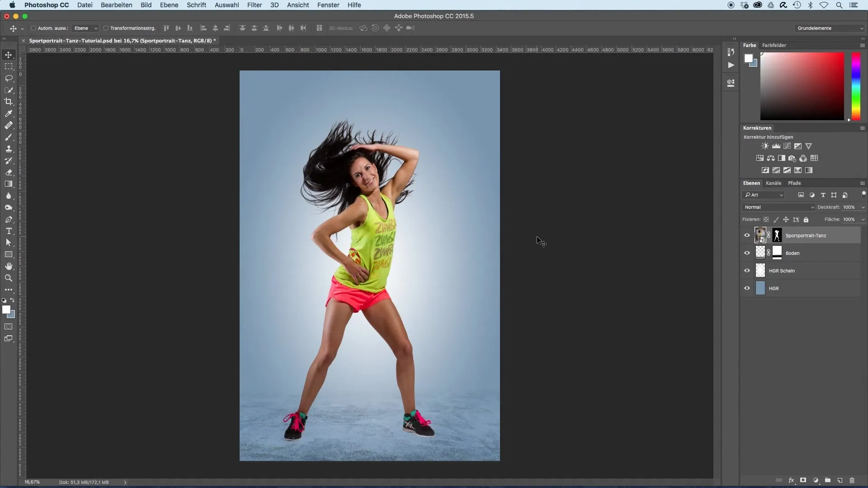The width and height of the screenshot is (868, 488).
Task: Switch to the Farbfelder tab
Action: 774,45
